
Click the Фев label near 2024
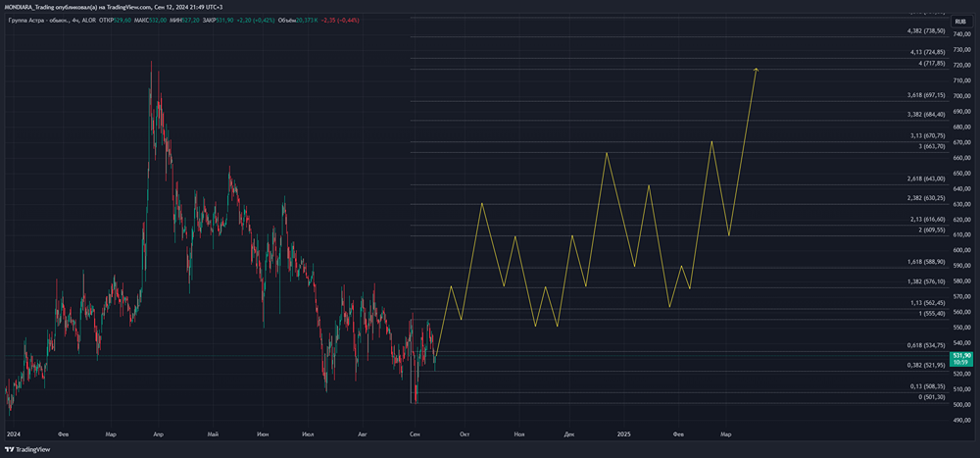point(61,433)
